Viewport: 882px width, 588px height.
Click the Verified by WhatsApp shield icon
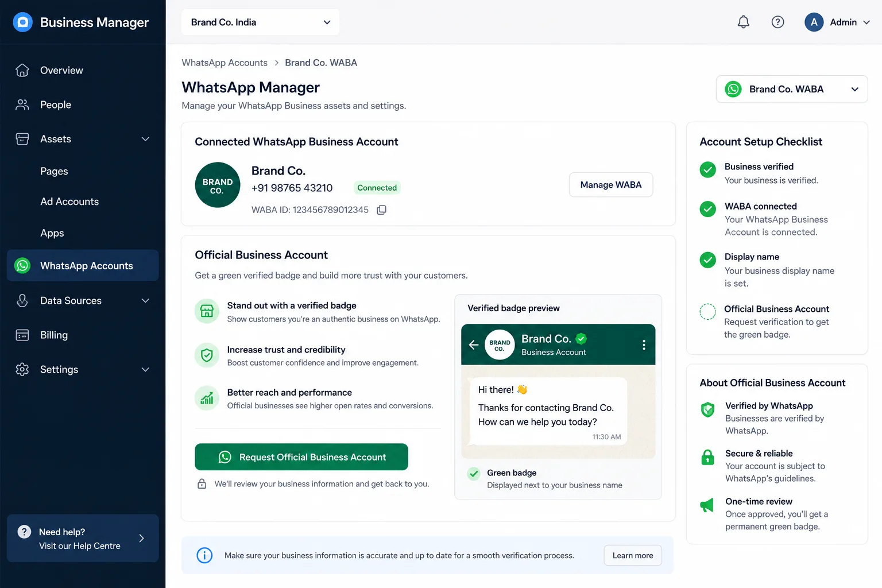707,409
